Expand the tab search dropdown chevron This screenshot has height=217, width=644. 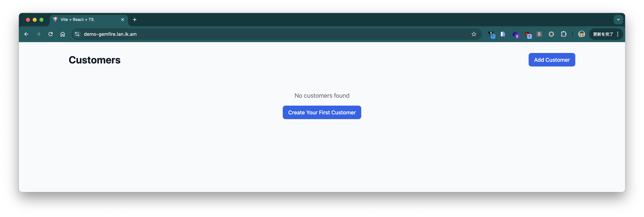coord(618,20)
